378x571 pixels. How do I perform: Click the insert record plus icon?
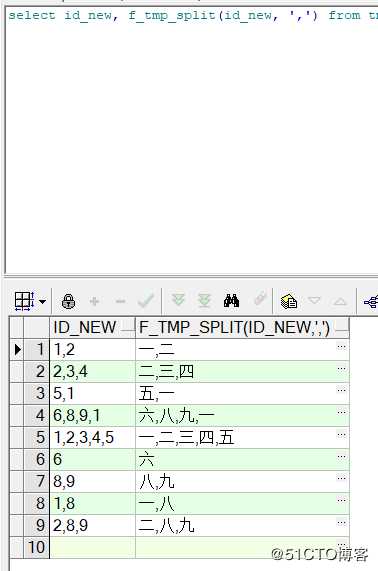(x=94, y=302)
